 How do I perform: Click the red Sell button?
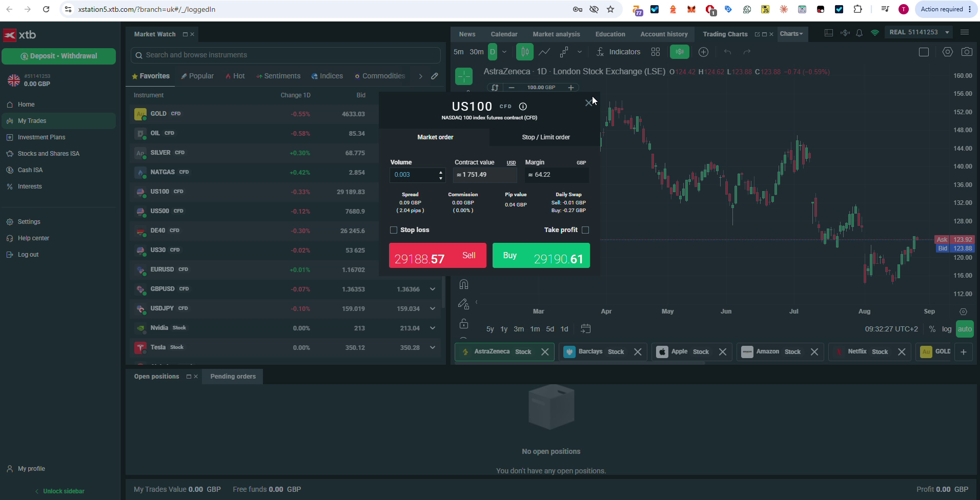point(438,256)
